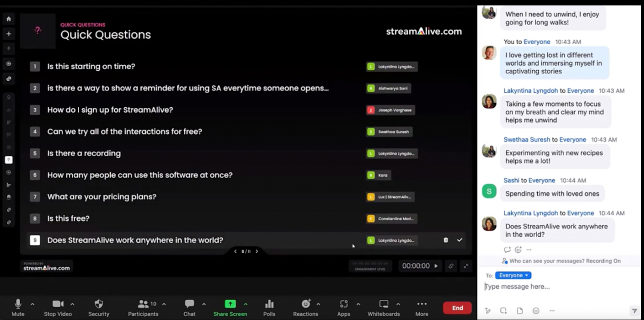Image resolution: width=644 pixels, height=320 pixels.
Task: Expand arrow next to Reactions
Action: [318, 304]
